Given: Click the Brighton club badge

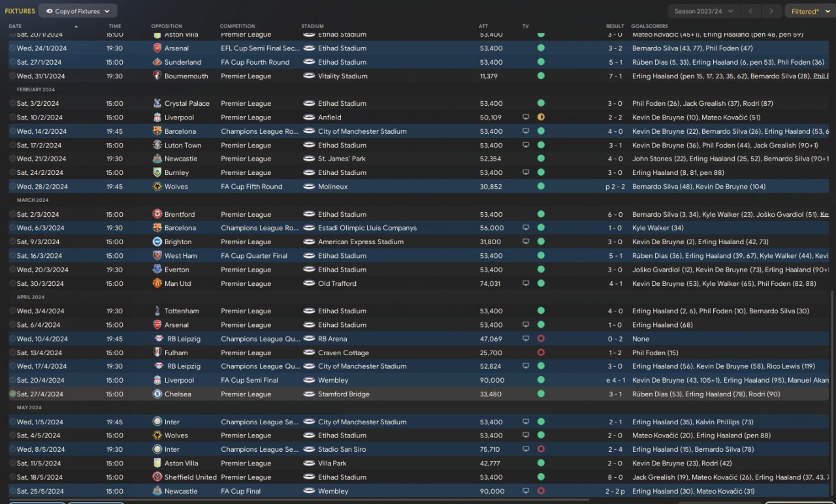Looking at the screenshot, I should point(157,242).
